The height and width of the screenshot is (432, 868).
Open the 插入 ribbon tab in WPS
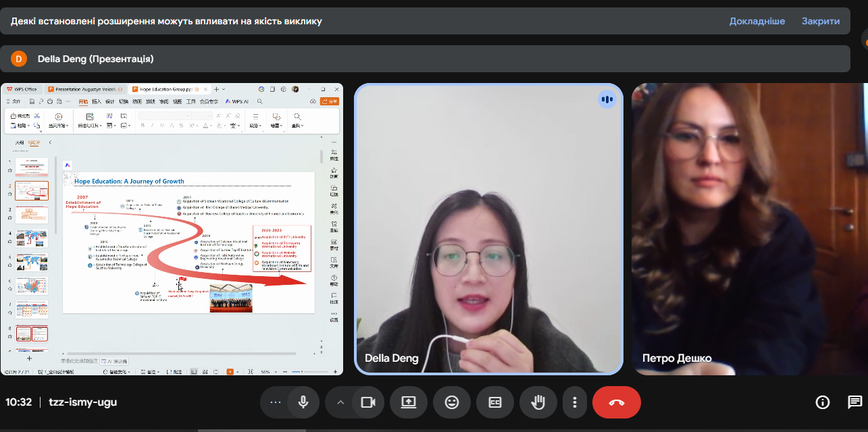pos(97,101)
